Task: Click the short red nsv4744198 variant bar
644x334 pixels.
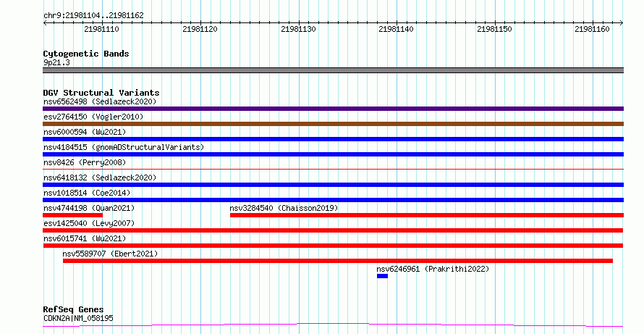Action: [x=72, y=215]
